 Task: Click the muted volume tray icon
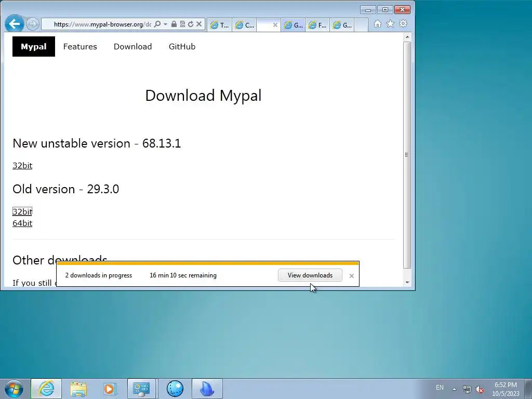point(480,389)
